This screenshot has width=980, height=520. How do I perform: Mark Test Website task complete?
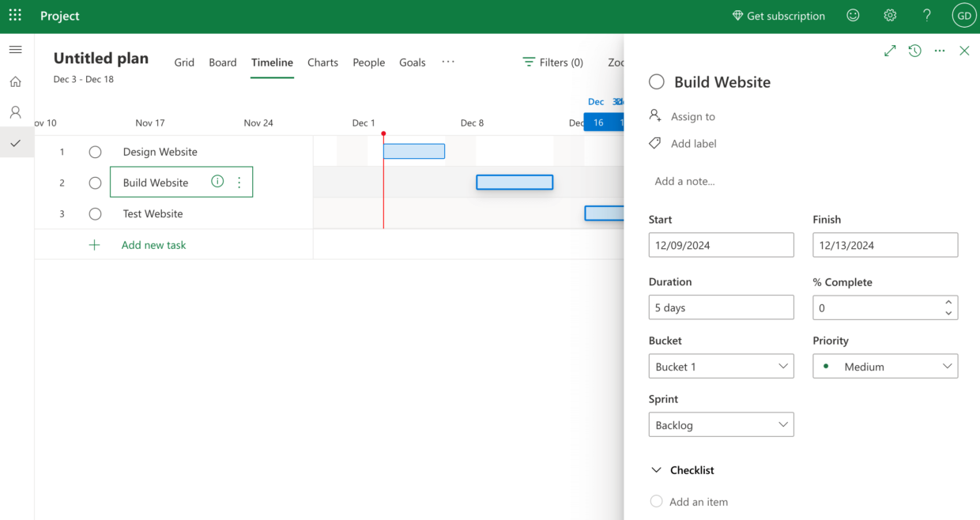95,213
